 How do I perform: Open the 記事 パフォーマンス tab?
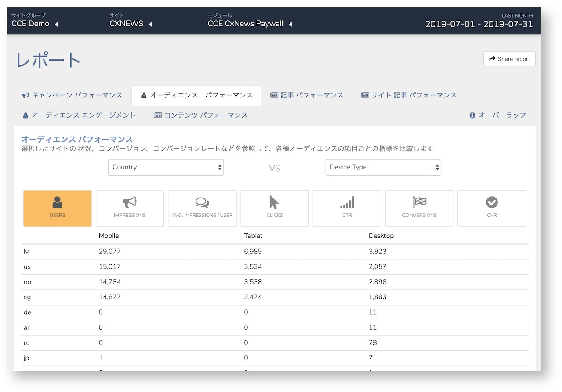[307, 95]
